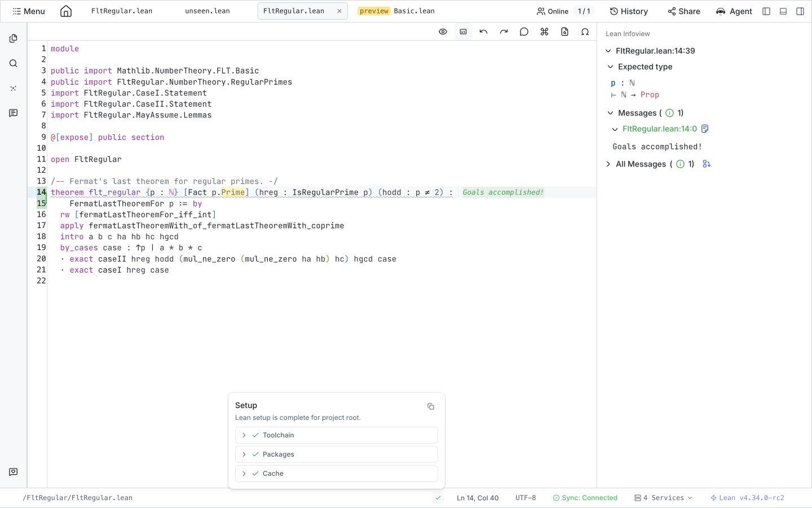Click line number 14 in gutter
The height and width of the screenshot is (508, 812).
point(41,192)
